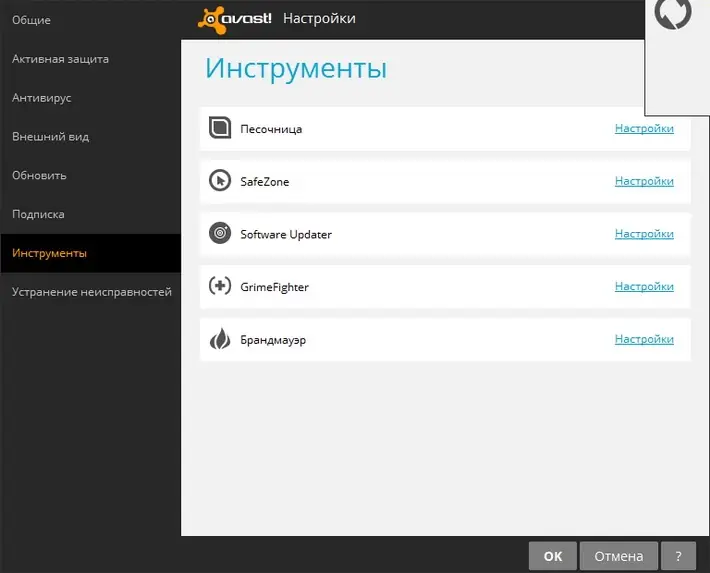Click the Брандмауэр flame icon

point(220,339)
